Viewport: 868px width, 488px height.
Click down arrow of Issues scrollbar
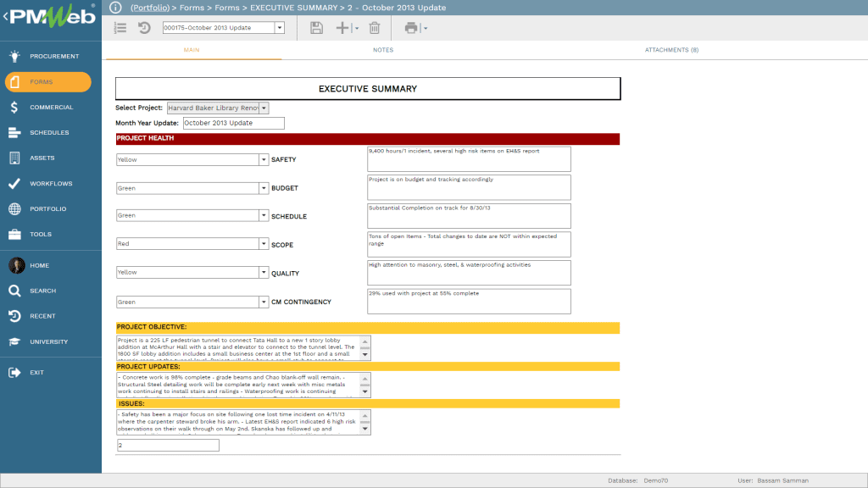(x=364, y=429)
